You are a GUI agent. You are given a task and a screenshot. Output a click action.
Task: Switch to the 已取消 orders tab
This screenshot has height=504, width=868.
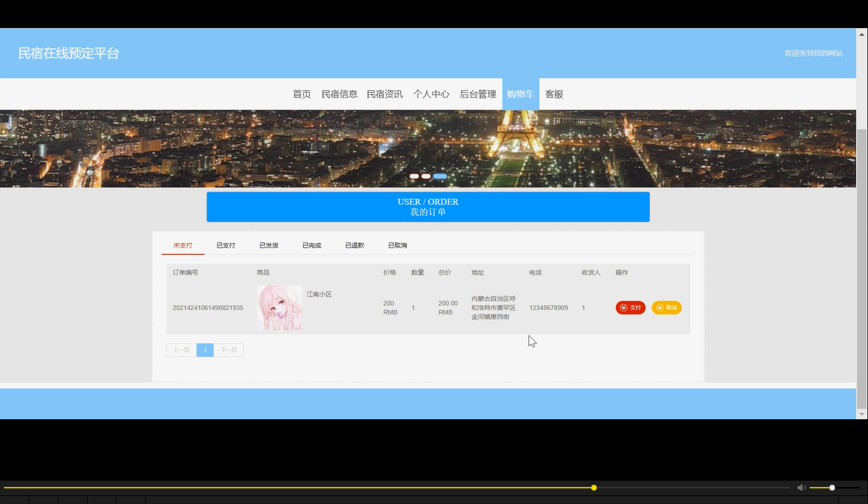[x=397, y=245]
